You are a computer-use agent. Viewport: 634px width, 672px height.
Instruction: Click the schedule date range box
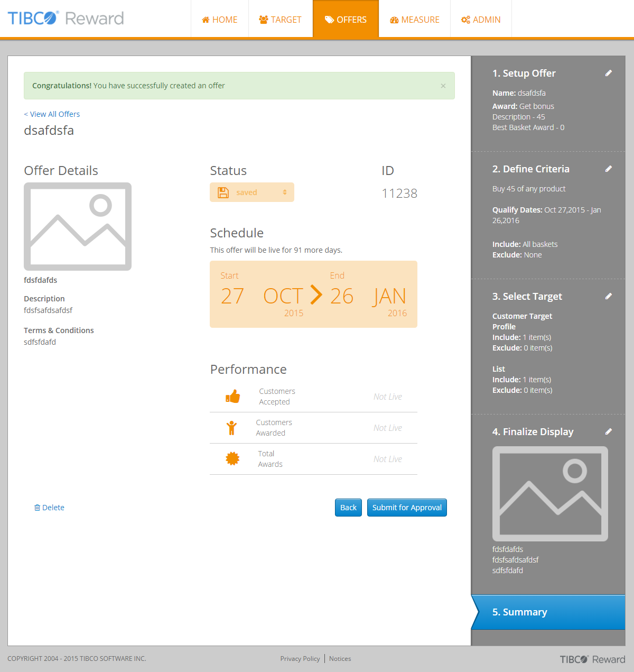pyautogui.click(x=313, y=294)
